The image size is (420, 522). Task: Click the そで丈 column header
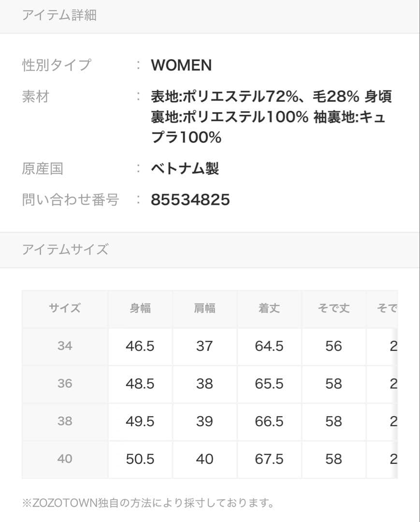tap(333, 308)
